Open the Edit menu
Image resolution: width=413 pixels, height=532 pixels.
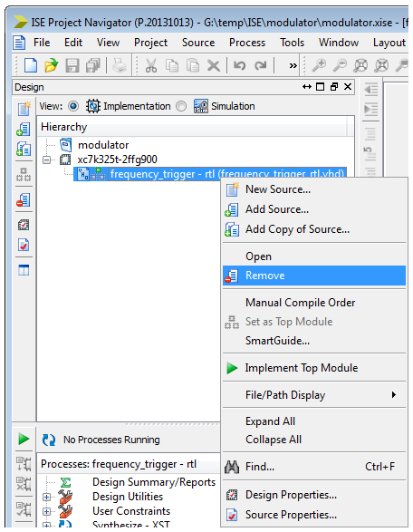[73, 43]
